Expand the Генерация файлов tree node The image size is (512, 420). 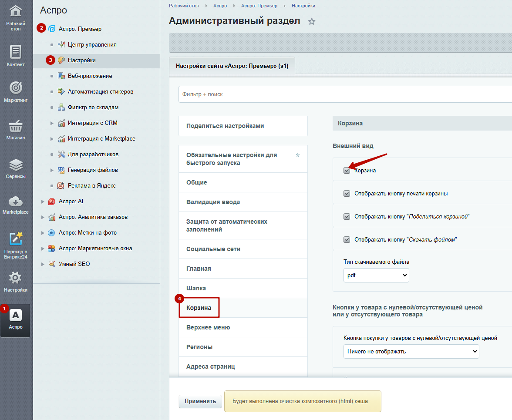point(51,170)
